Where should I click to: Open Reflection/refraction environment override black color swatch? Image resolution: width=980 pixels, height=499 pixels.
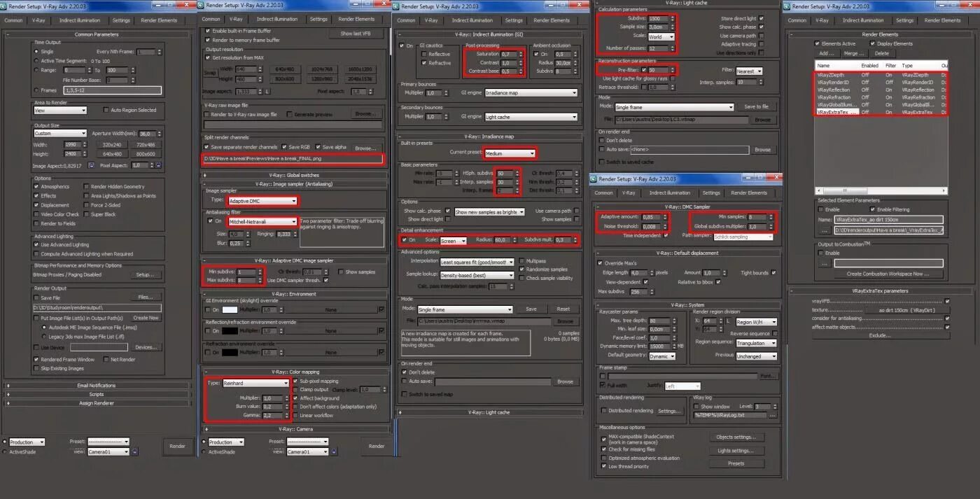(230, 331)
